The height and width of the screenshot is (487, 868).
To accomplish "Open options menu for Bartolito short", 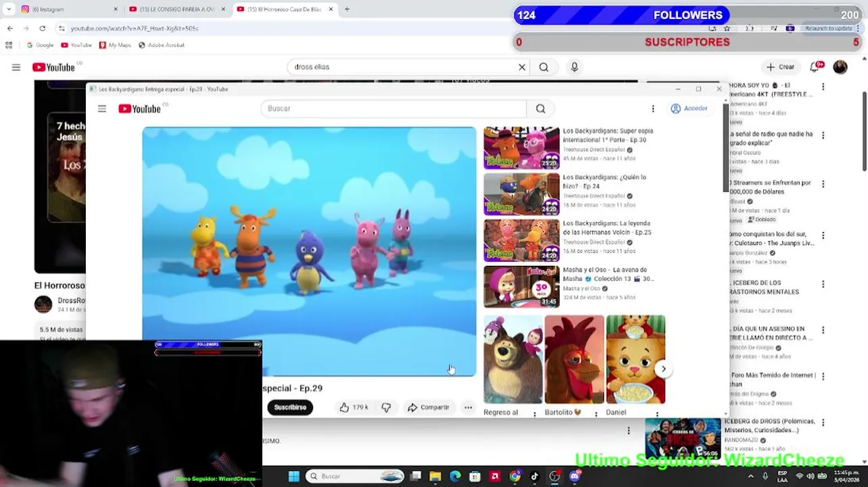I will (596, 413).
